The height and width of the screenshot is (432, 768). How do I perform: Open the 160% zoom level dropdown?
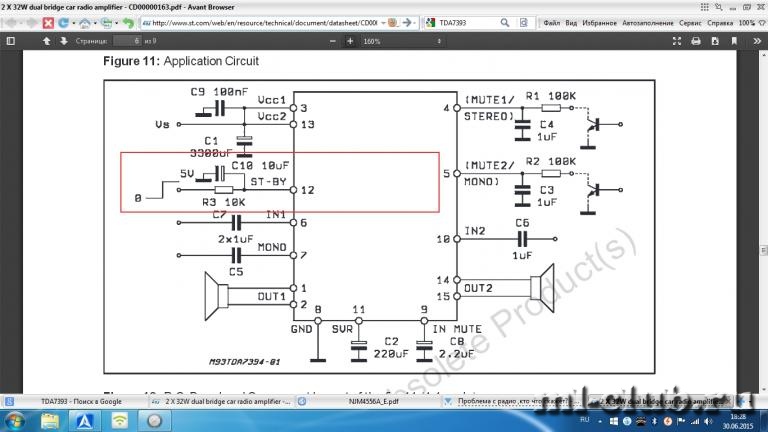click(402, 41)
